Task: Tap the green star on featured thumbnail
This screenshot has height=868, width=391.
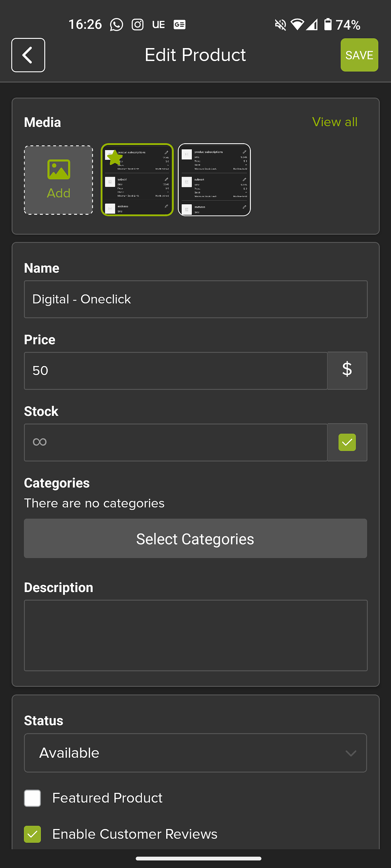Action: coord(114,158)
